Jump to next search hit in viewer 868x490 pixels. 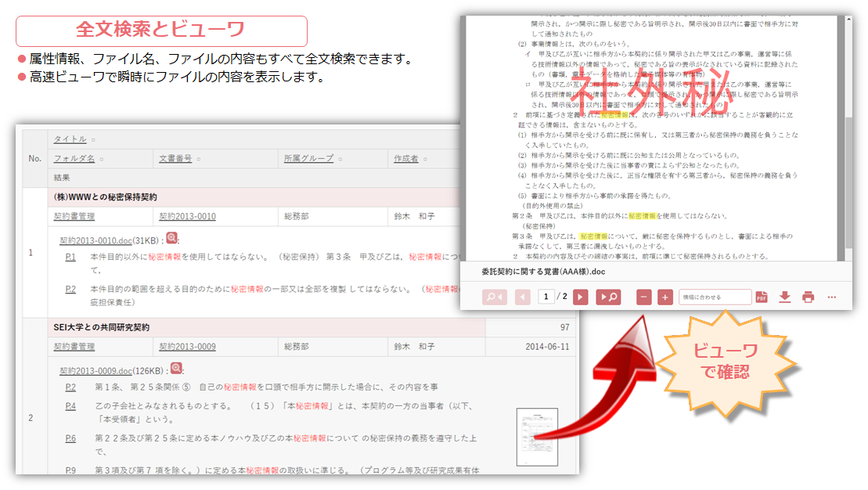tap(608, 297)
